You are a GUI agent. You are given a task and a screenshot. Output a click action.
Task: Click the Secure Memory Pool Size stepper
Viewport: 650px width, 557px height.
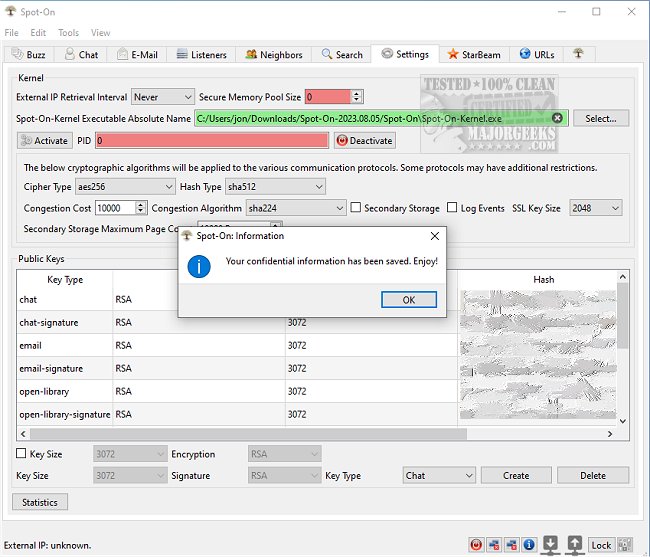tap(357, 97)
